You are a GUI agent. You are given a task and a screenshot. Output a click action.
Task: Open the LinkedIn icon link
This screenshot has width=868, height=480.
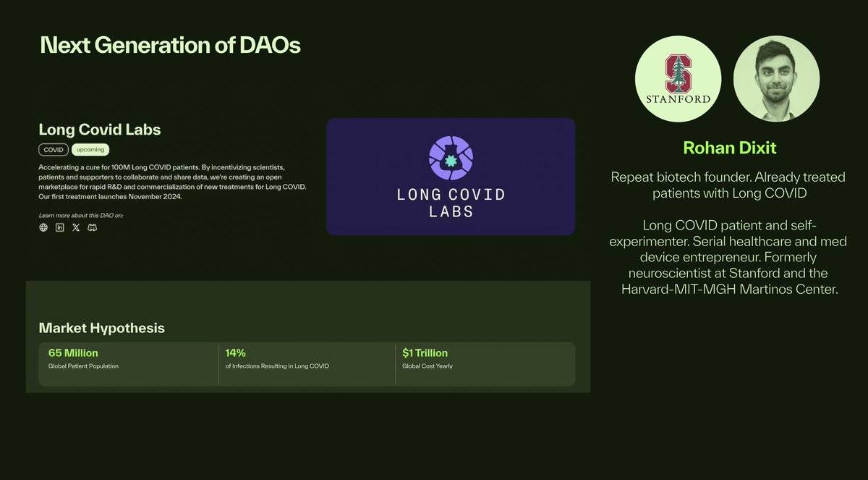coord(60,227)
